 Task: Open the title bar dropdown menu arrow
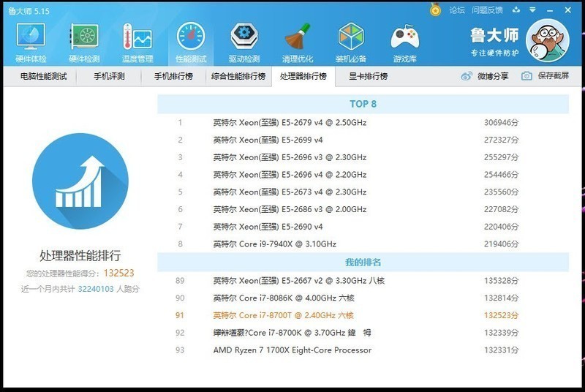click(x=533, y=10)
